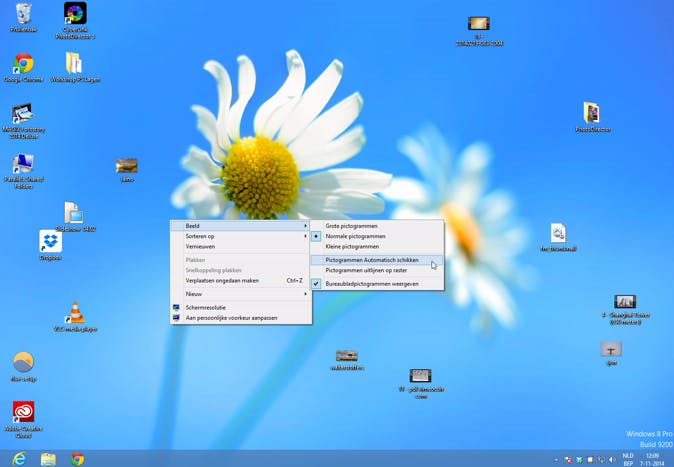674x467 pixels.
Task: Select the Adobe Creative Cloud desktop icon
Action: 23,419
